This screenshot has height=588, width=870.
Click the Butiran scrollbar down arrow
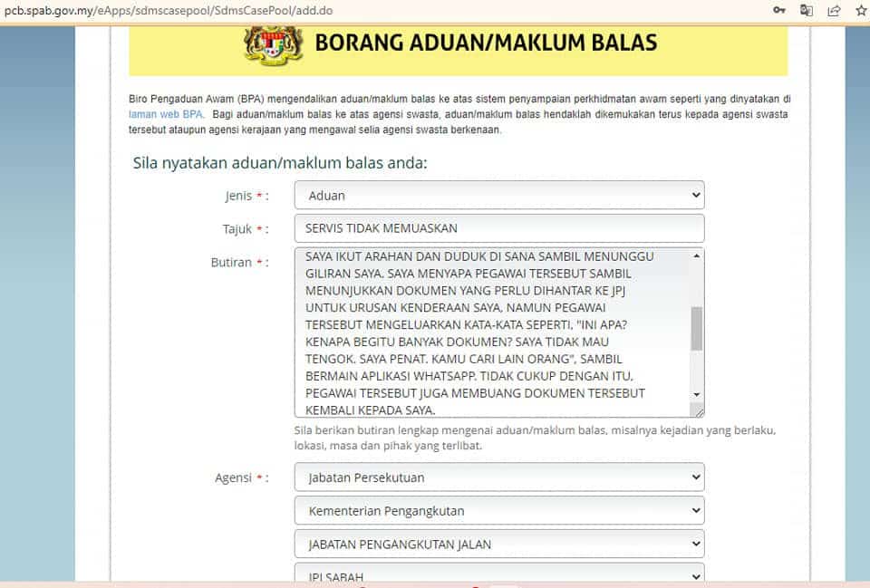696,394
